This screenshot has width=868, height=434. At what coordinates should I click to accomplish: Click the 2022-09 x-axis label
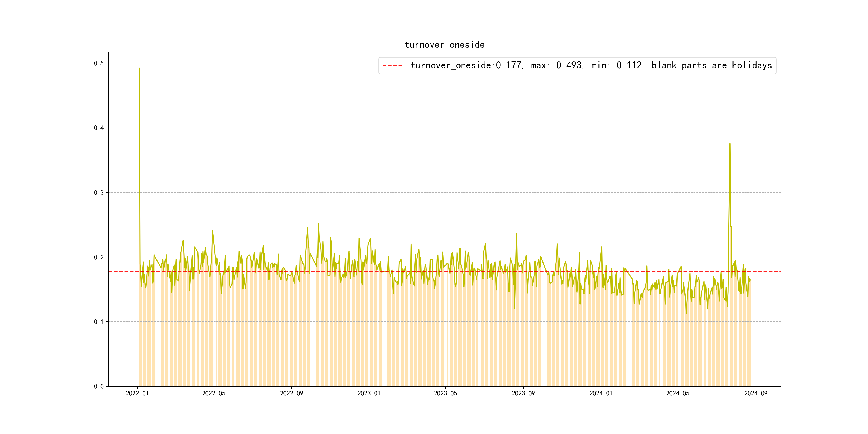coord(291,394)
